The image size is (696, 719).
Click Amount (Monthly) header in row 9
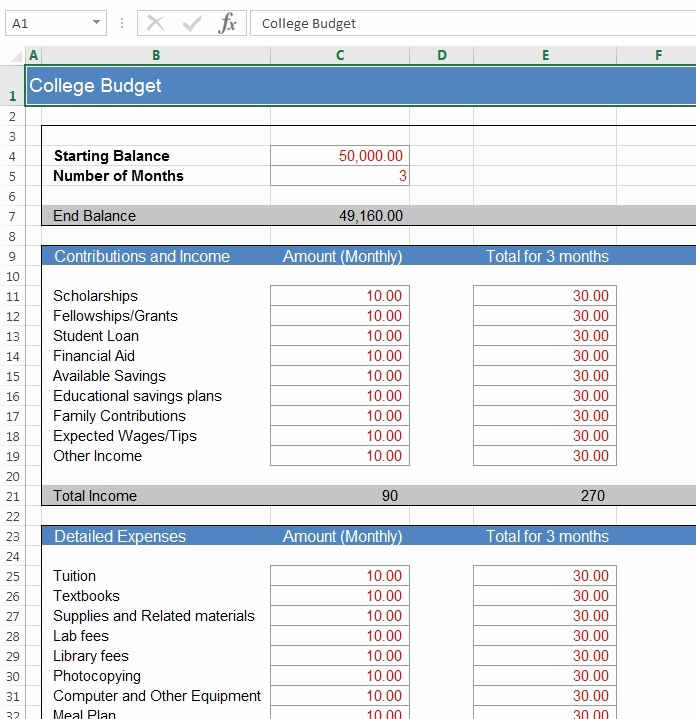342,256
